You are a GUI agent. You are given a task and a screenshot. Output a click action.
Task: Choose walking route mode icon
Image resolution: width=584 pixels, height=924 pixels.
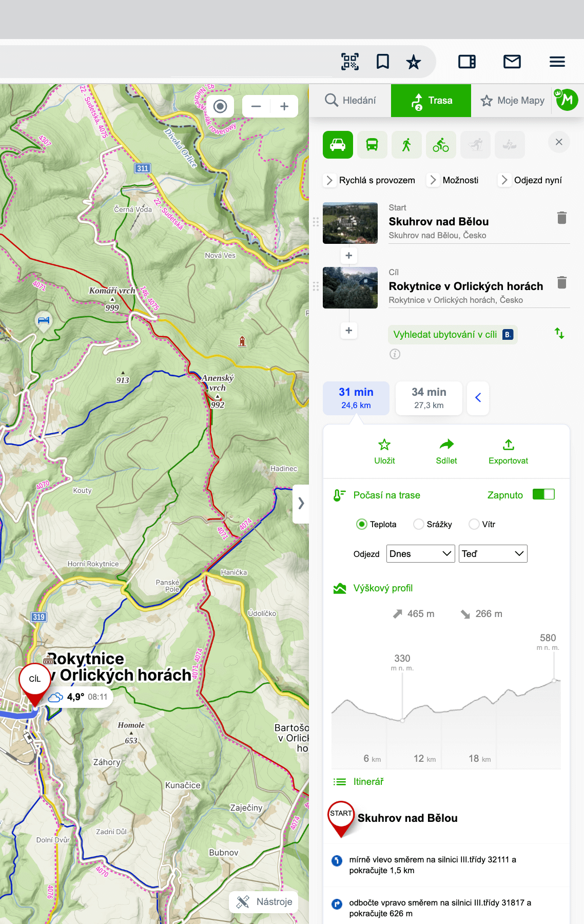click(x=406, y=145)
